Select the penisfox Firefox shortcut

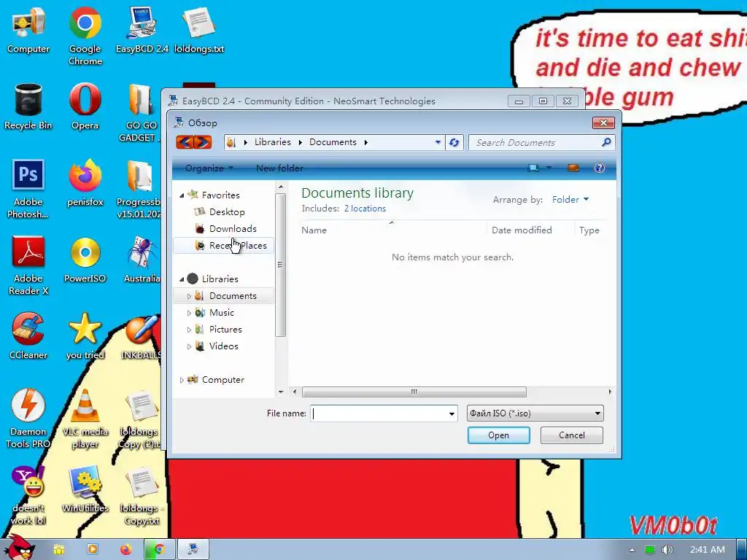coord(85,183)
